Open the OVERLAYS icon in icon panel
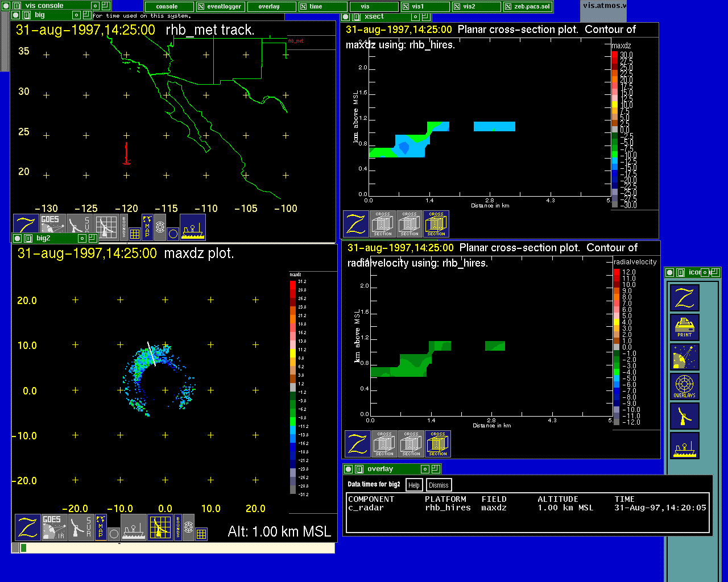Image resolution: width=728 pixels, height=582 pixels. [684, 386]
